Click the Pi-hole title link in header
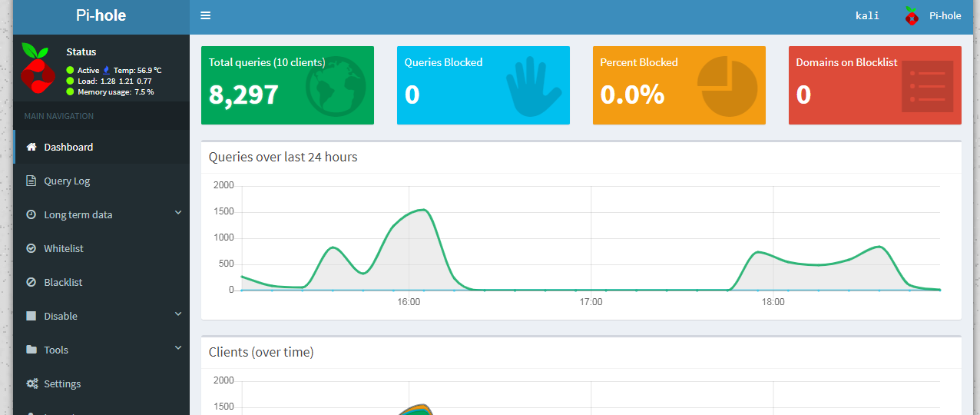Screen dimensions: 980x415 click(101, 15)
